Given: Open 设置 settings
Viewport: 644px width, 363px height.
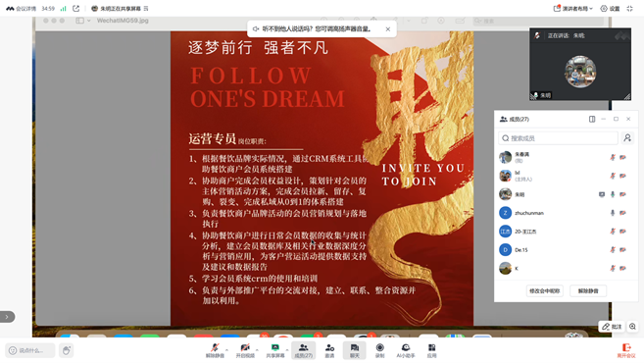Looking at the screenshot, I should pos(610,8).
